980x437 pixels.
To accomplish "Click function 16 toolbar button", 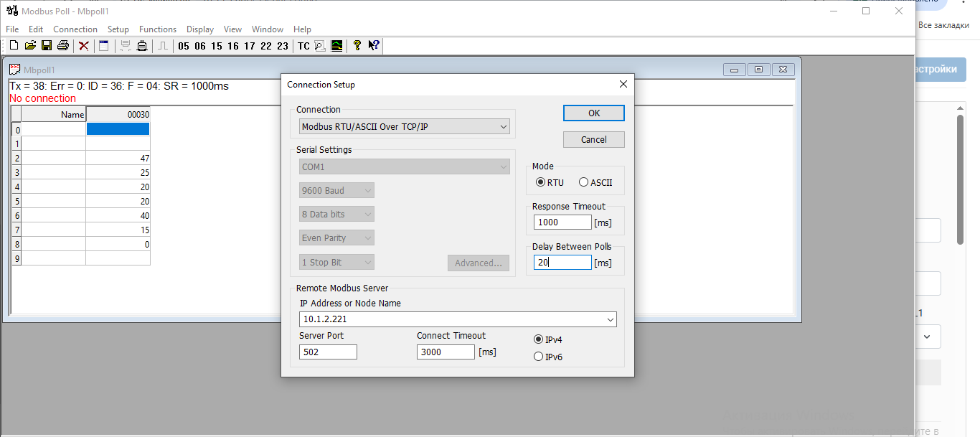I will [233, 46].
